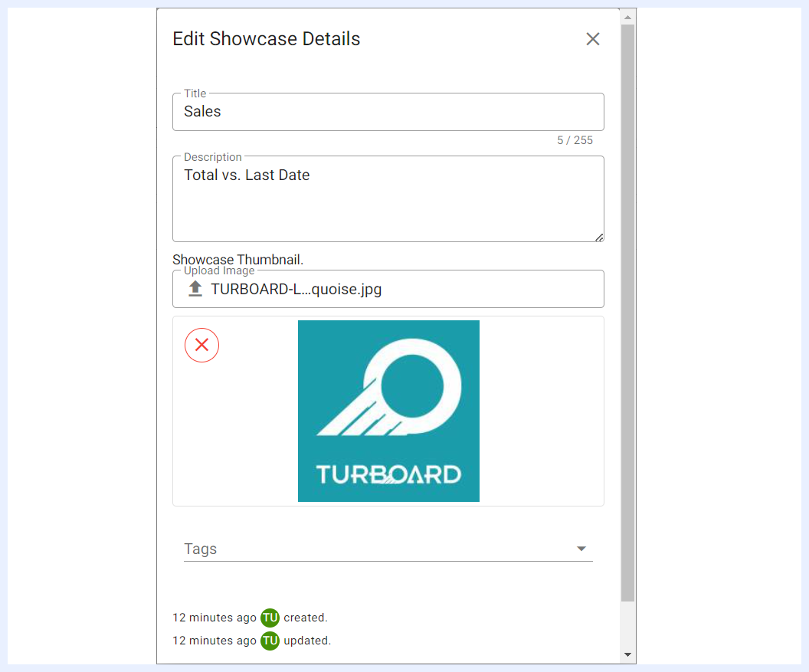The width and height of the screenshot is (809, 672).
Task: Click the Edit Showcase Details heading
Action: pyautogui.click(x=267, y=39)
